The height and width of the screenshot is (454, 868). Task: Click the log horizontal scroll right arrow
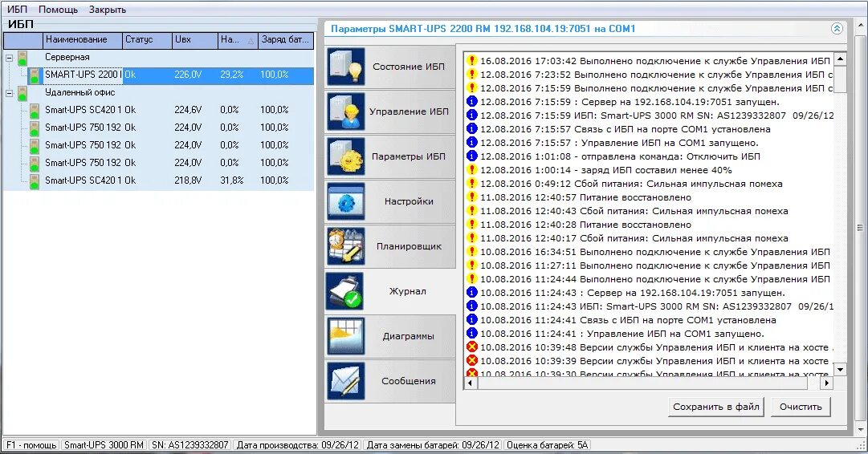(826, 383)
